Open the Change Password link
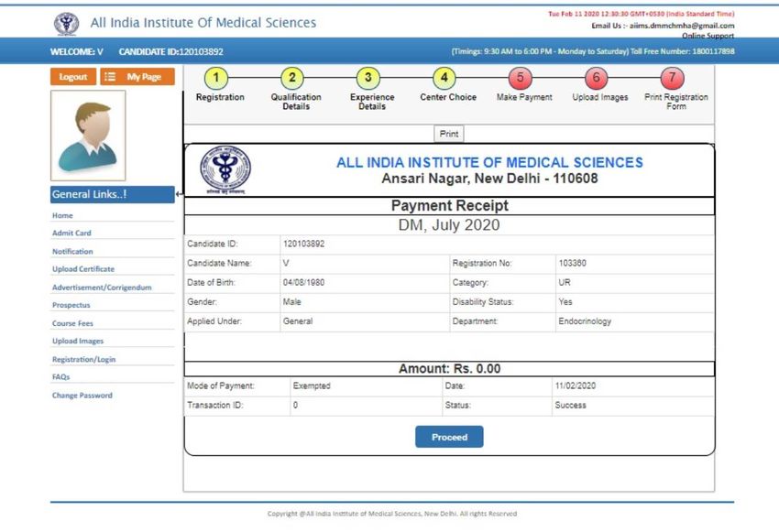This screenshot has width=779, height=532. tap(82, 396)
